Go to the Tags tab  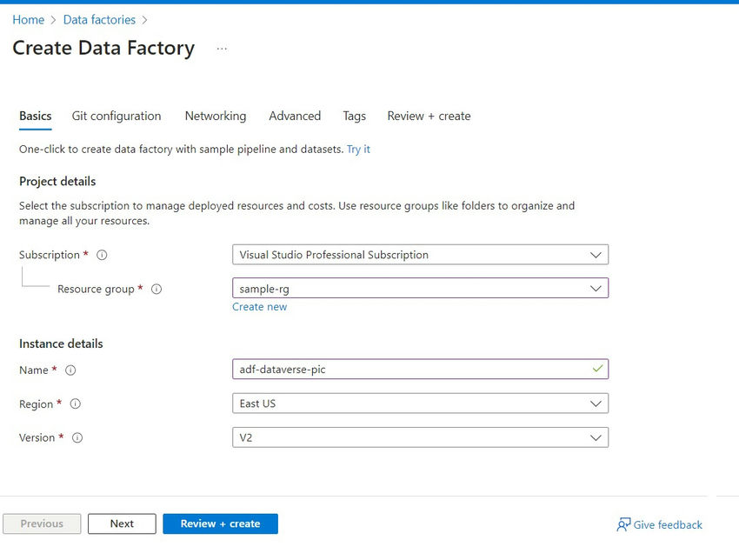(x=354, y=116)
